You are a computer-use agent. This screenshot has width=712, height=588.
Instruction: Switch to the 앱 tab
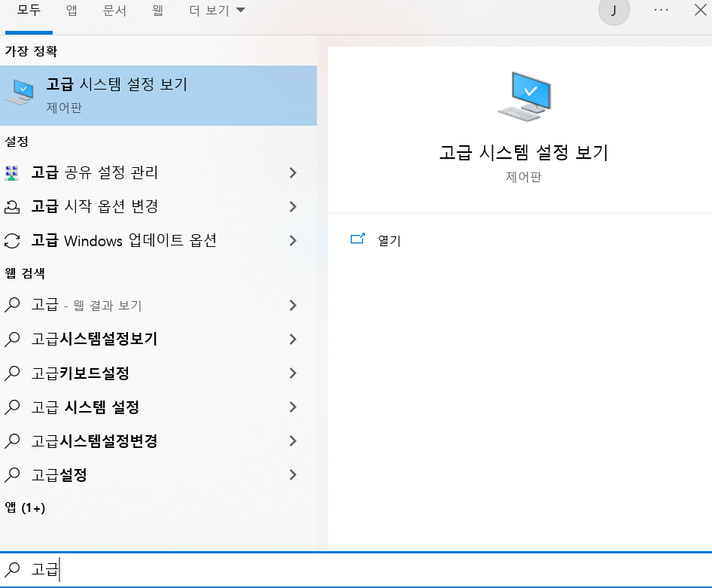[x=72, y=10]
